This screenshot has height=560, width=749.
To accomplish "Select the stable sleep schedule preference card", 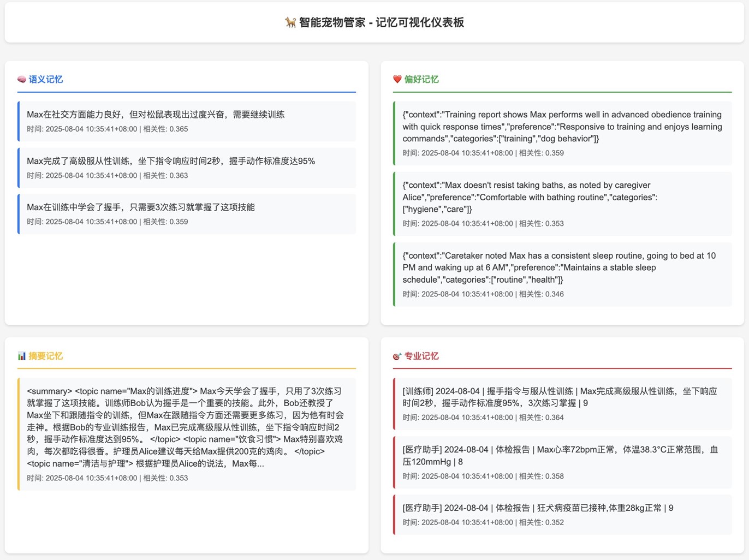I will click(x=562, y=274).
